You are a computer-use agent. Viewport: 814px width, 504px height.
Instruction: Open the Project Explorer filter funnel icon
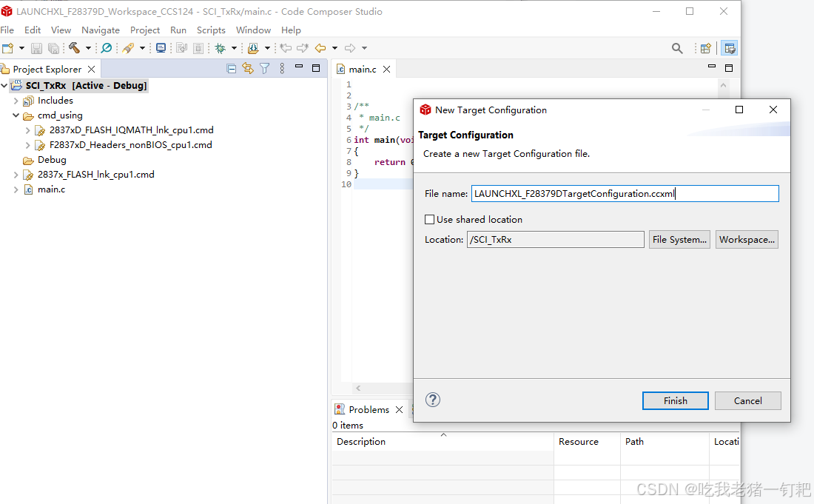click(x=265, y=69)
